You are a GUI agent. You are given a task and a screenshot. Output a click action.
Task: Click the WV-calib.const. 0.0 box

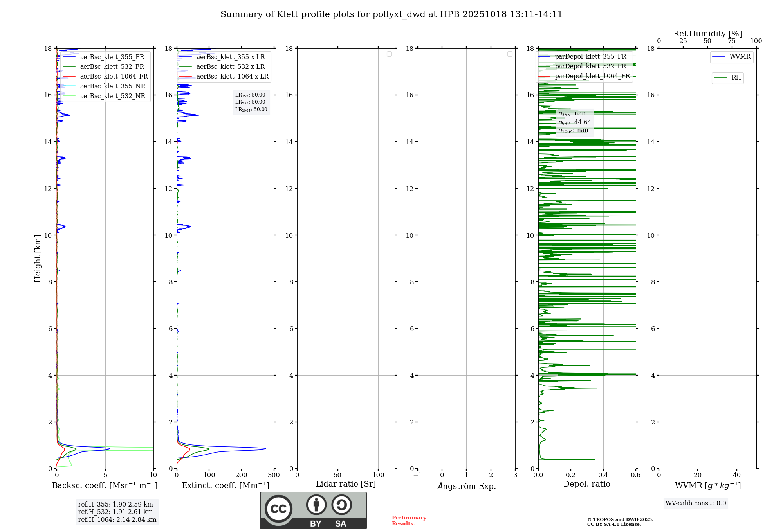tap(696, 503)
